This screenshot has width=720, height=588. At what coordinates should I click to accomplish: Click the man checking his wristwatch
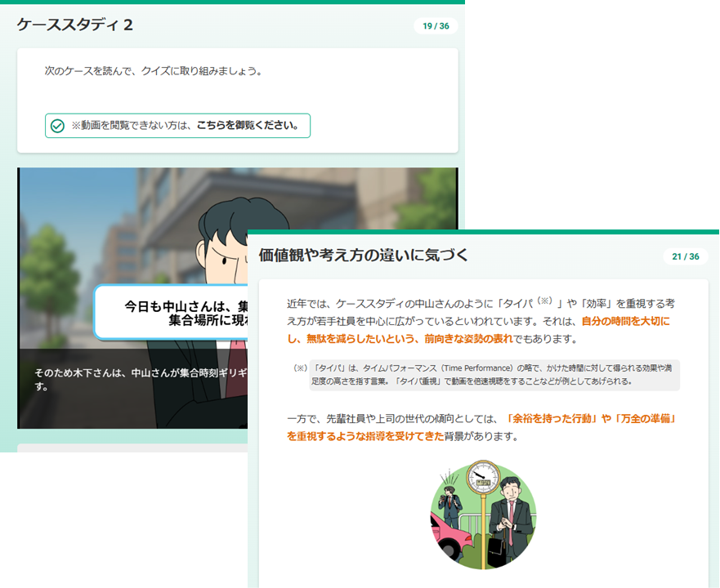510,514
